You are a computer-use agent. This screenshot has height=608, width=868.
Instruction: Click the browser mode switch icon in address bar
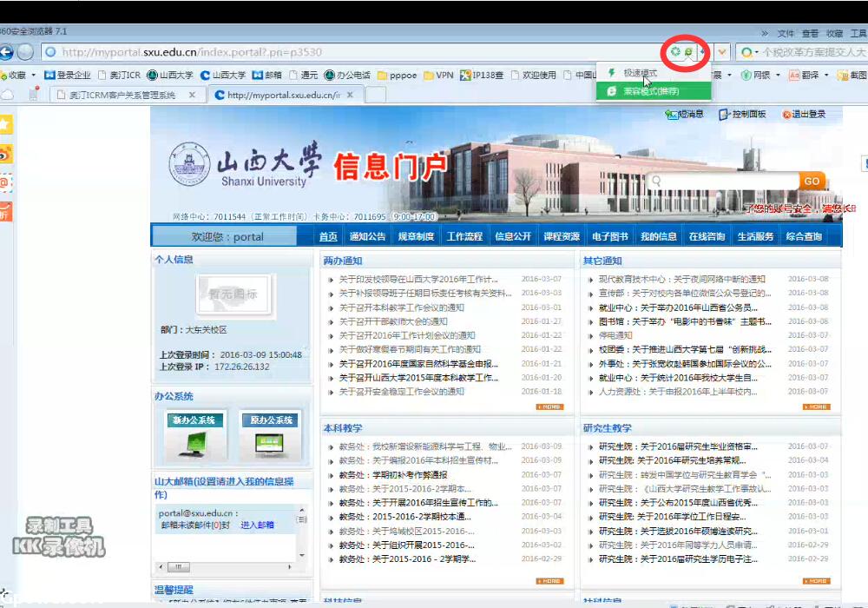pyautogui.click(x=688, y=52)
